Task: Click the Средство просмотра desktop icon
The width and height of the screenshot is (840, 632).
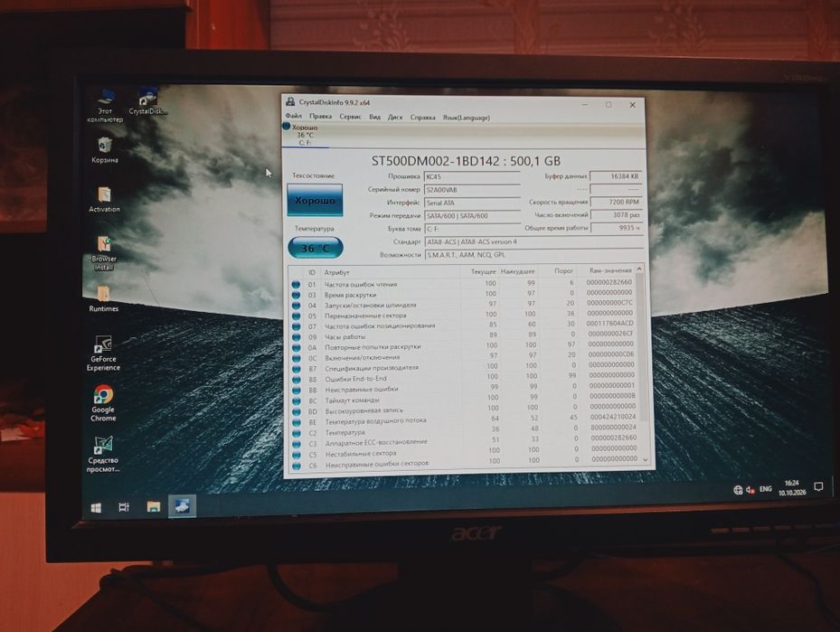Action: [x=103, y=454]
